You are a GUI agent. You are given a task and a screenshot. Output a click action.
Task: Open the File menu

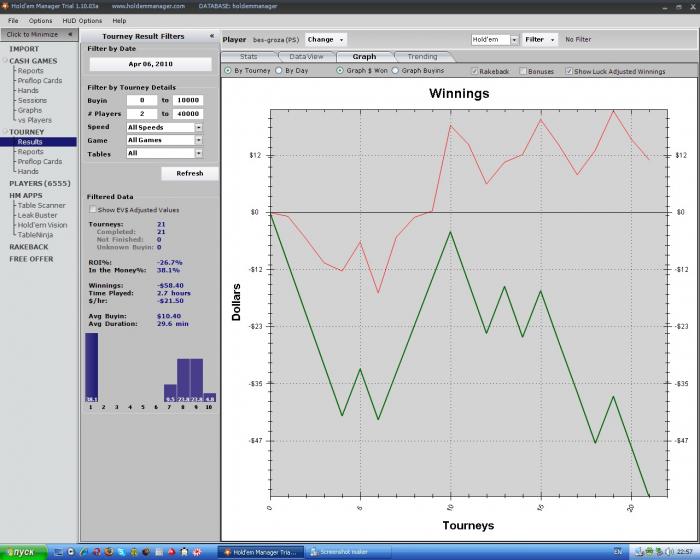click(13, 21)
